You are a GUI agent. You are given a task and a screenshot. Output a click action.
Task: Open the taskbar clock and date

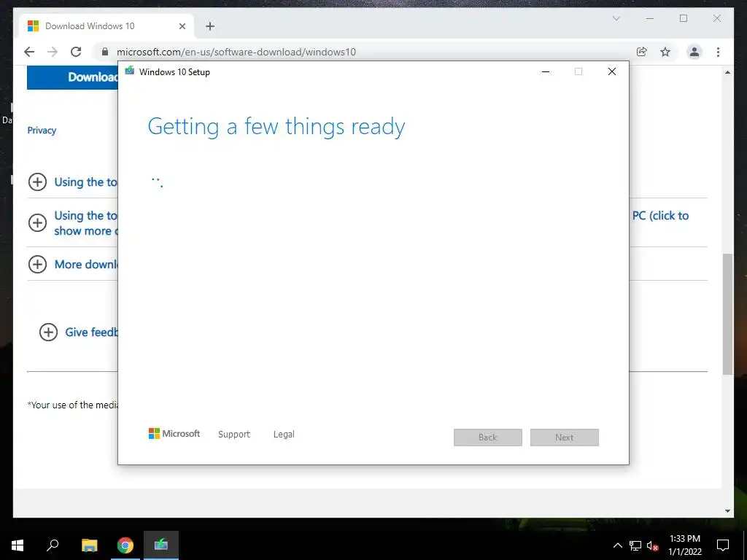(685, 545)
